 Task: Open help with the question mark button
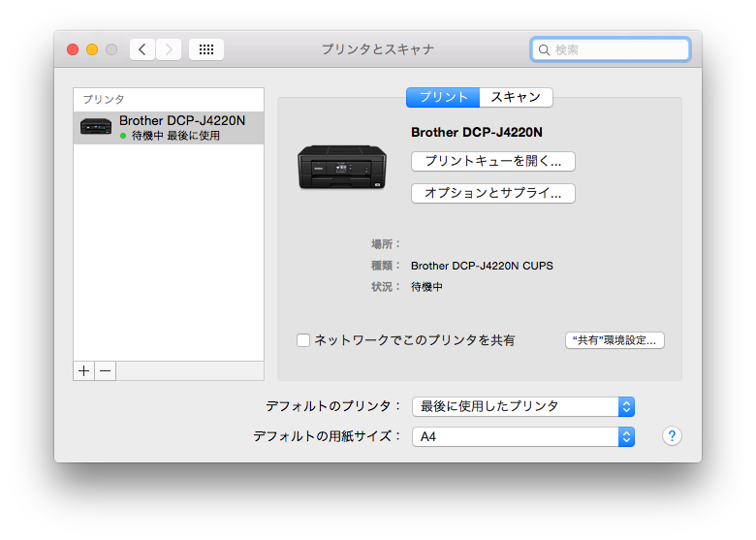pos(672,436)
